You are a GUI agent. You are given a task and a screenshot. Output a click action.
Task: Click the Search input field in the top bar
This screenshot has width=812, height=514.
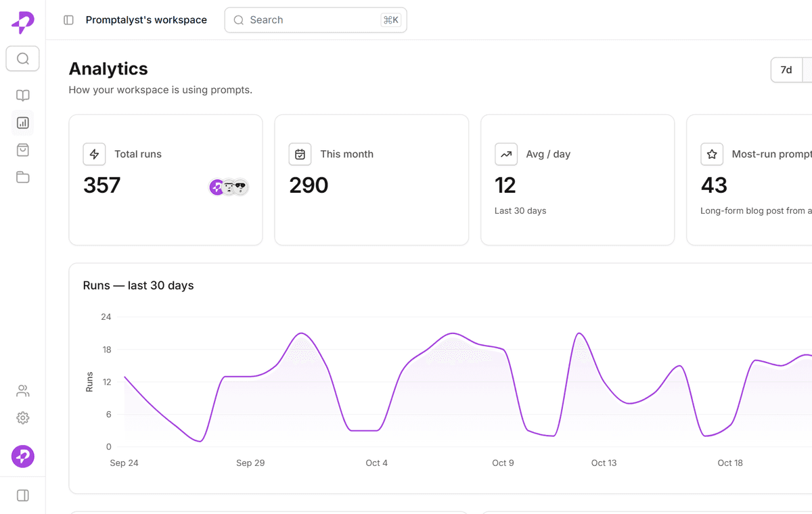[315, 20]
